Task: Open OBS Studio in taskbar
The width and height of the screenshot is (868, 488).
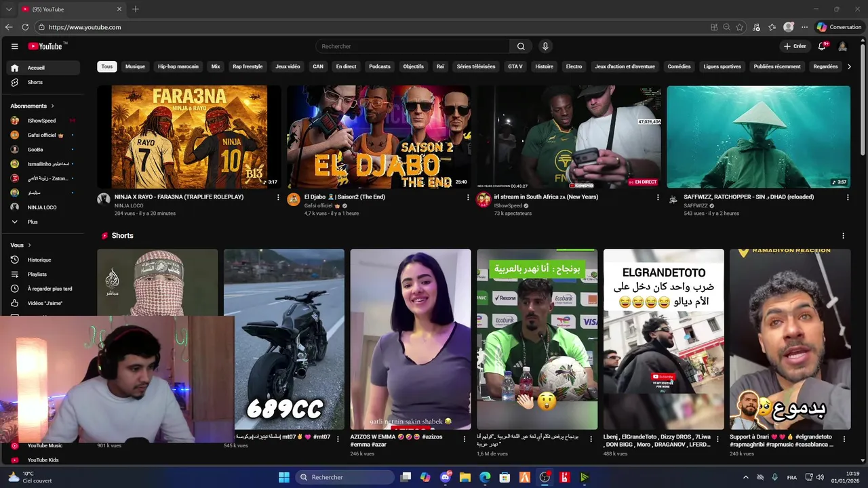Action: [x=545, y=477]
